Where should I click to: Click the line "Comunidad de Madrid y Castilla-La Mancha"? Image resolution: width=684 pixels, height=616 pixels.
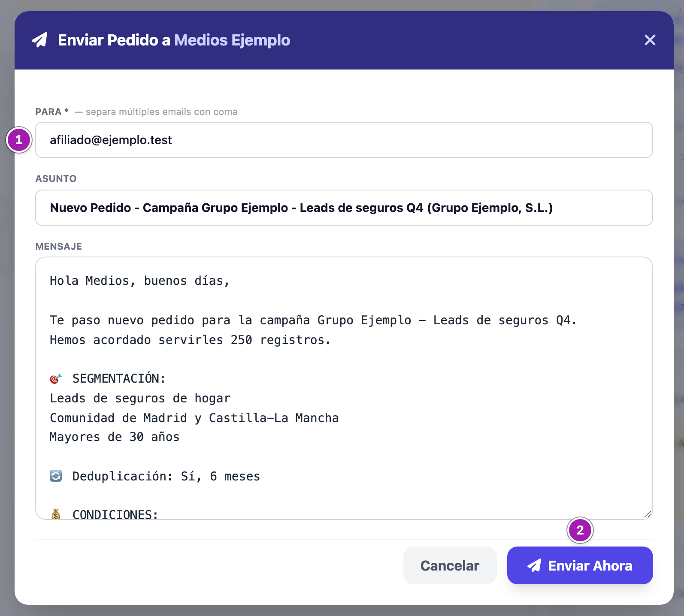pyautogui.click(x=194, y=418)
